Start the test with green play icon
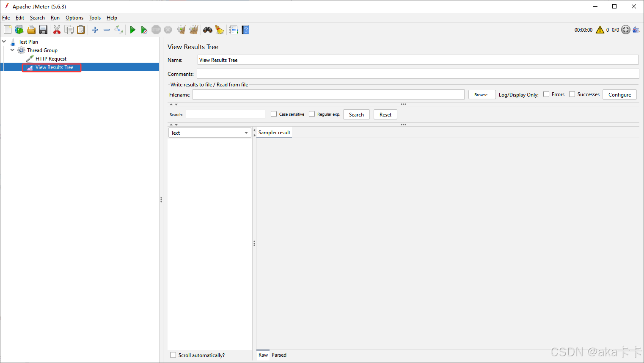The image size is (644, 363). (132, 30)
